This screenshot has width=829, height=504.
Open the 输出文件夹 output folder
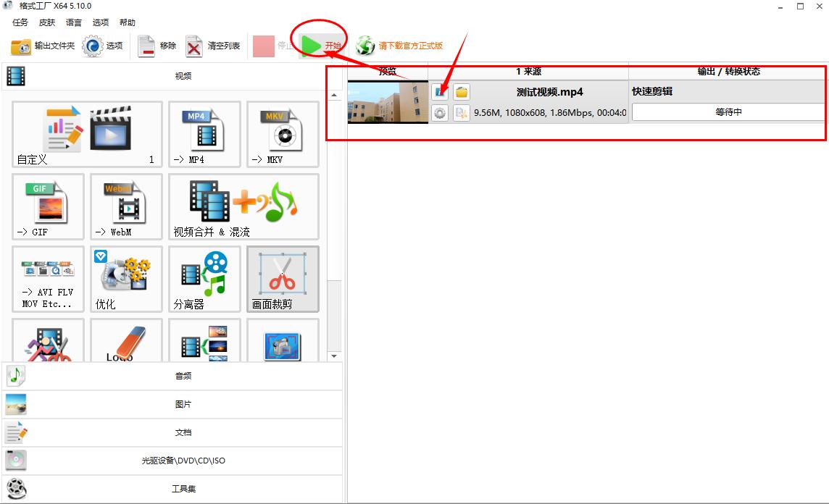(43, 46)
